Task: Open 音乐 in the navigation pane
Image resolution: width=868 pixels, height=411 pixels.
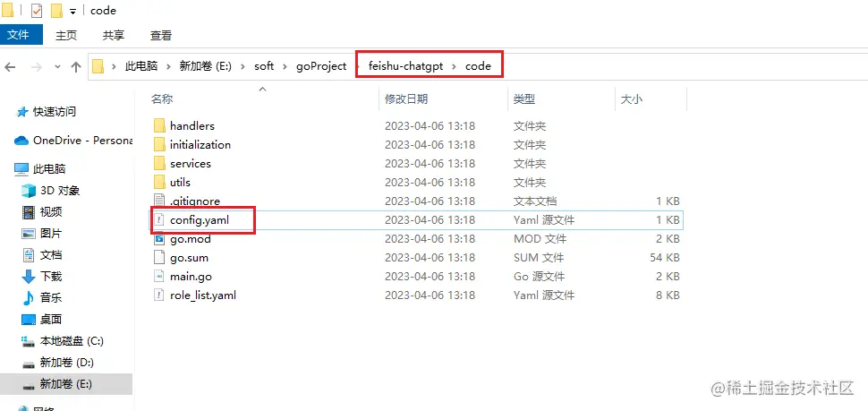Action: (x=51, y=298)
